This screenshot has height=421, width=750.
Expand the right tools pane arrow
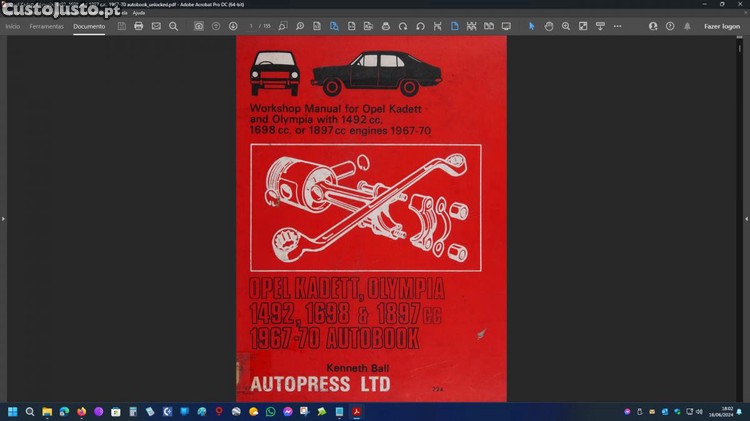tap(746, 218)
